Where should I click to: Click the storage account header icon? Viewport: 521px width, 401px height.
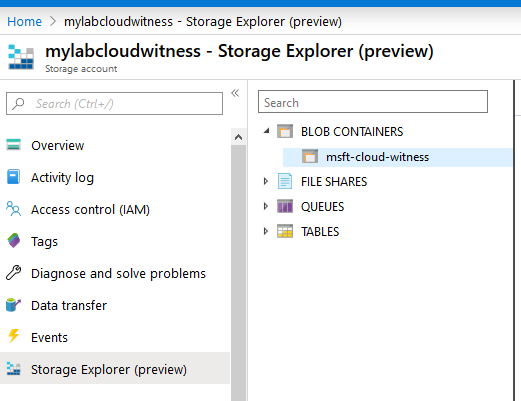[21, 57]
